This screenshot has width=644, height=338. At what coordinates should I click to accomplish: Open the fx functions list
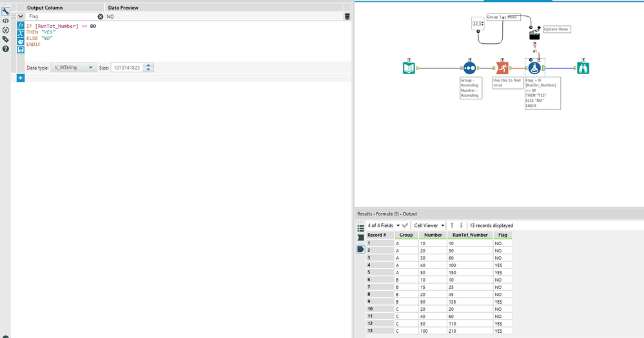tap(21, 26)
